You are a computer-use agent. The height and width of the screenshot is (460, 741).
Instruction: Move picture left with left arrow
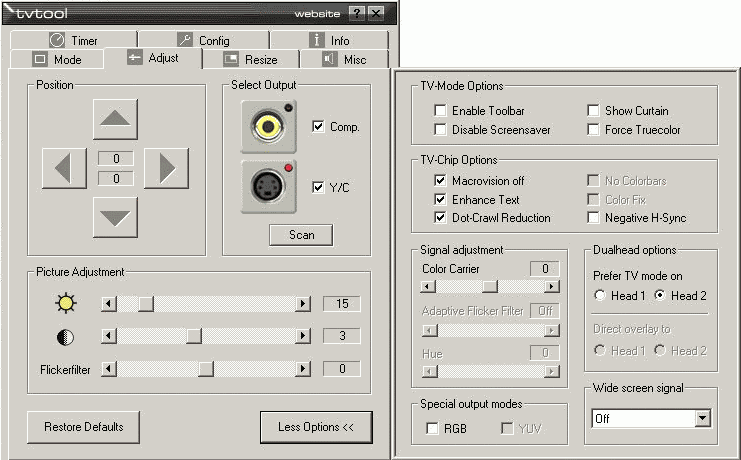pyautogui.click(x=64, y=168)
